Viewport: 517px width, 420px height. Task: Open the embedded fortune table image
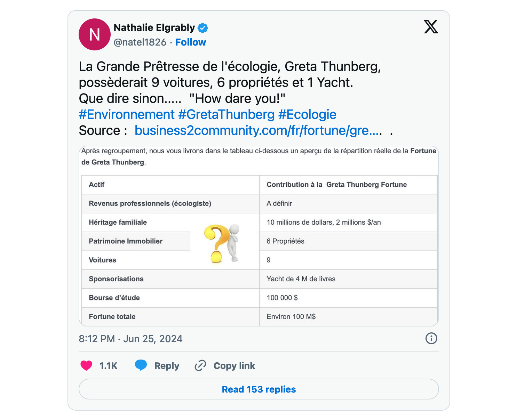coord(259,236)
